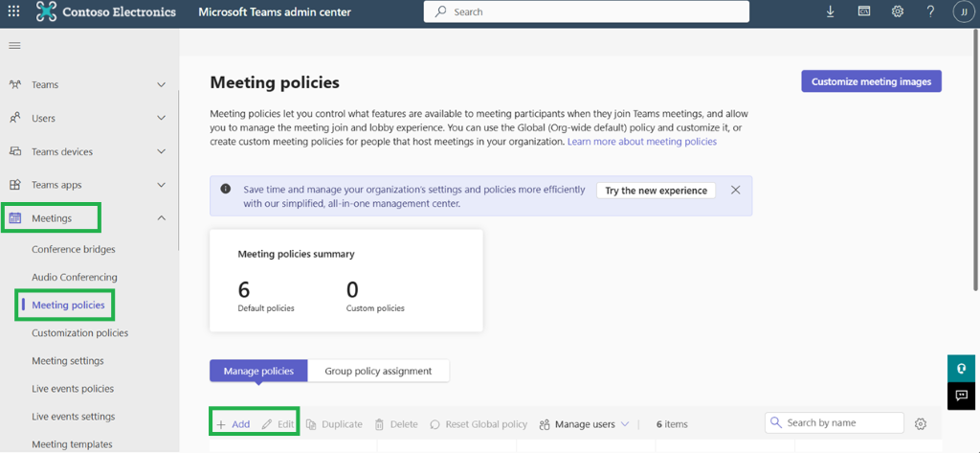The width and height of the screenshot is (980, 453).
Task: Open Live events settings in sidebar
Action: tap(73, 416)
